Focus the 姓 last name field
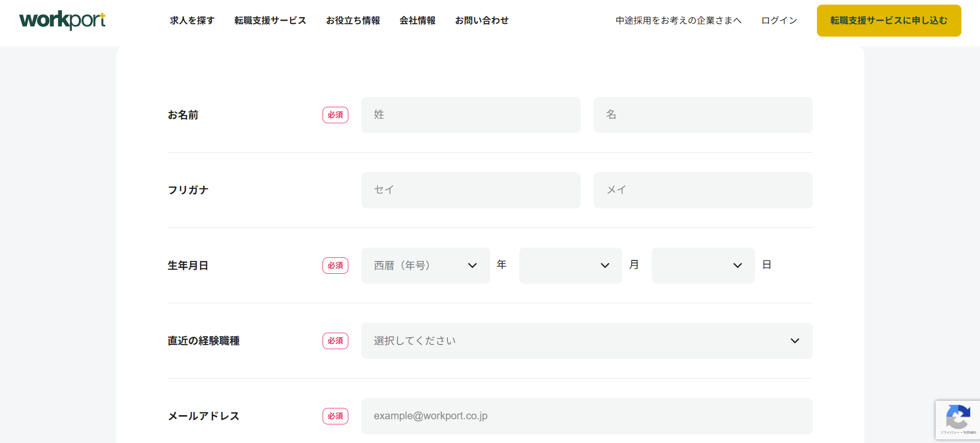Viewport: 980px width, 443px height. click(471, 115)
